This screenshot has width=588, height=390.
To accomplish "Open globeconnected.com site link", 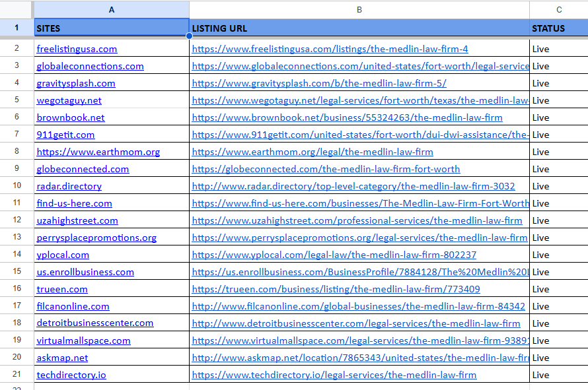I will (x=83, y=170).
